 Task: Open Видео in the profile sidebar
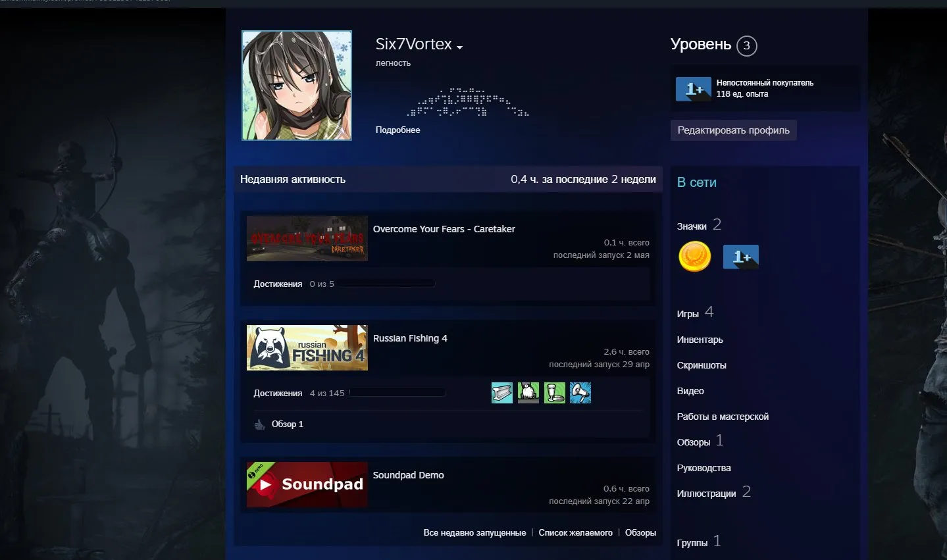point(690,391)
